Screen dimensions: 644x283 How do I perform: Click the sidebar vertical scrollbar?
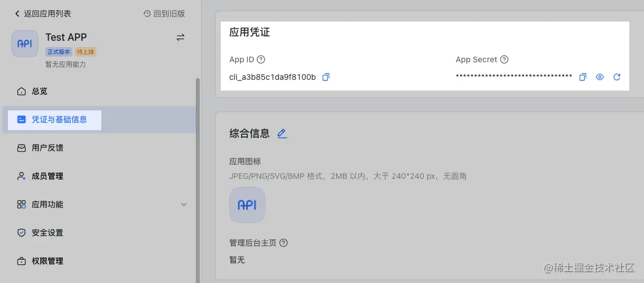(x=198, y=181)
